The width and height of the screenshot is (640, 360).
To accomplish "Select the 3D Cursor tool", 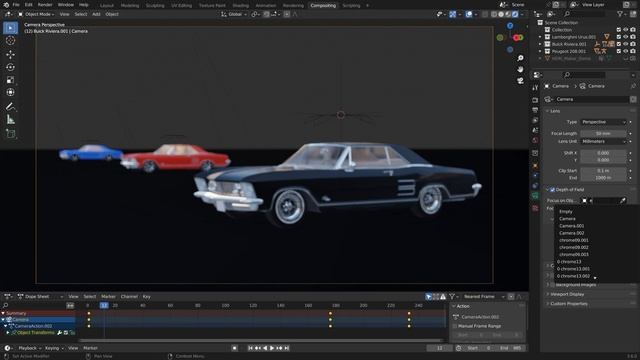I will 11,40.
